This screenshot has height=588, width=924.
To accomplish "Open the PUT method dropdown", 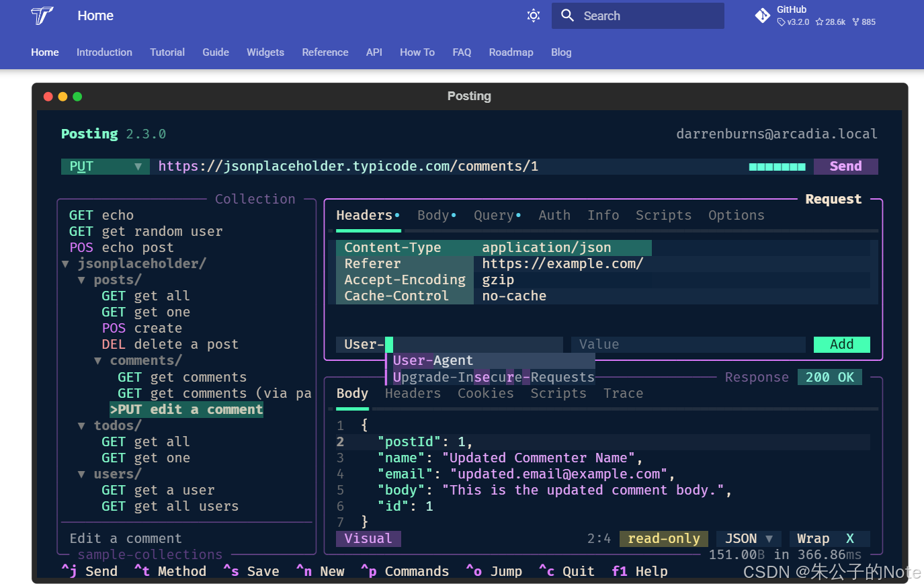I will 106,167.
